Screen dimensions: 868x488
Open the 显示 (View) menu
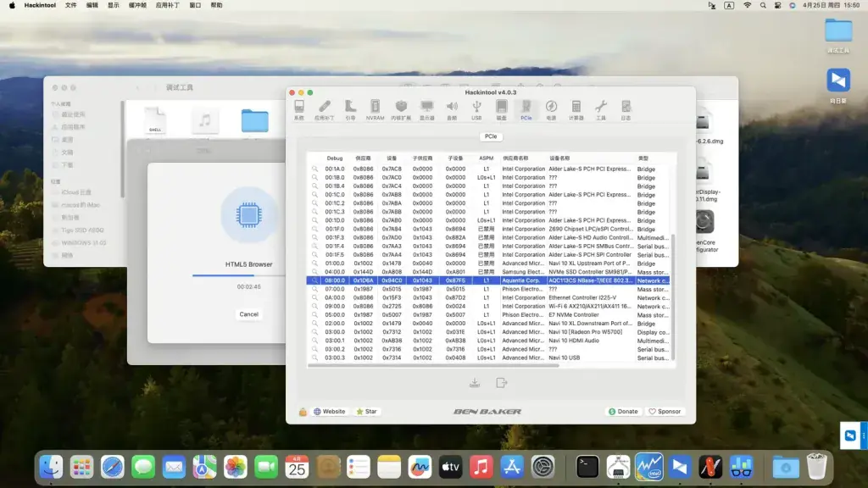point(113,5)
